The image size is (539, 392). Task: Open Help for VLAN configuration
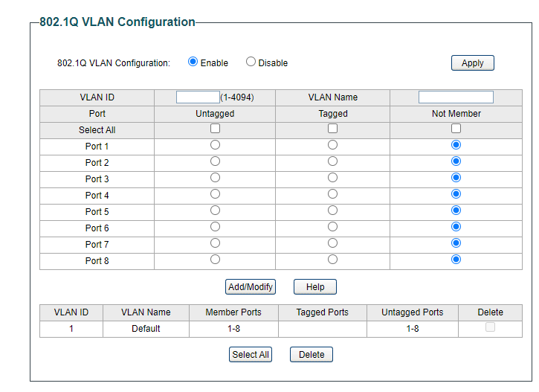tap(314, 286)
